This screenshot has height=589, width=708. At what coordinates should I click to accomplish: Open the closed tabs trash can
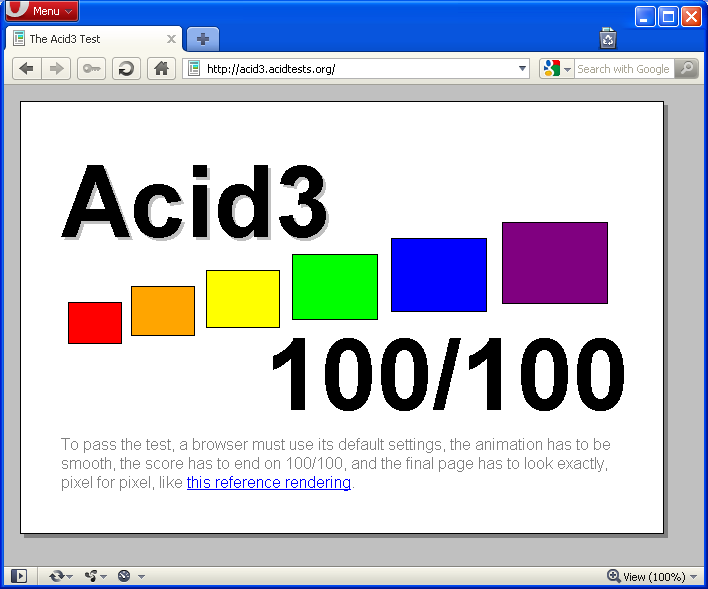[608, 38]
